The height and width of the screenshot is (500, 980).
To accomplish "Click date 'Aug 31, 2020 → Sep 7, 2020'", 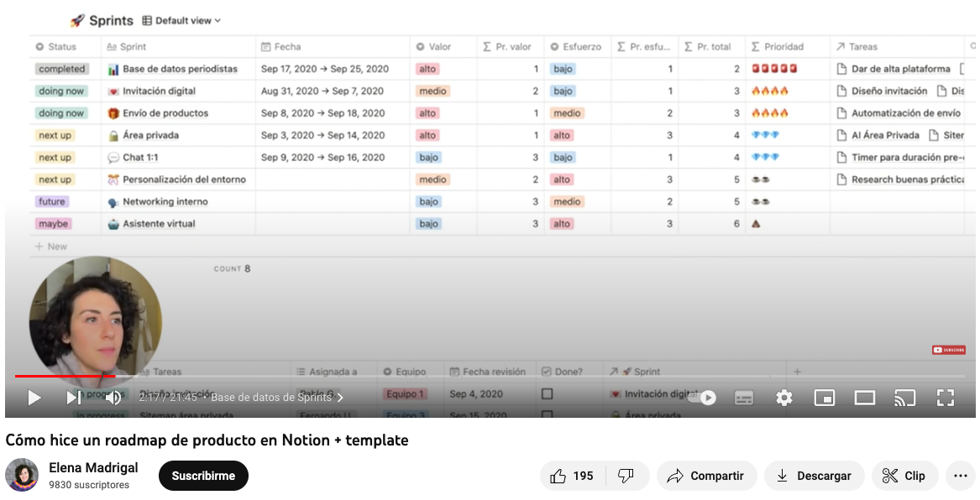I will (322, 91).
